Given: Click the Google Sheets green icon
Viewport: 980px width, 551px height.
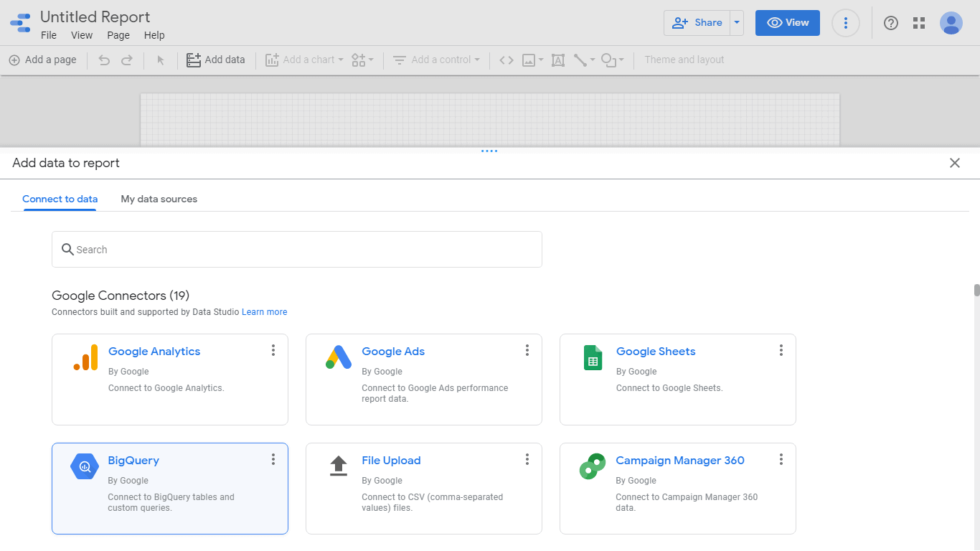Looking at the screenshot, I should click(x=593, y=357).
